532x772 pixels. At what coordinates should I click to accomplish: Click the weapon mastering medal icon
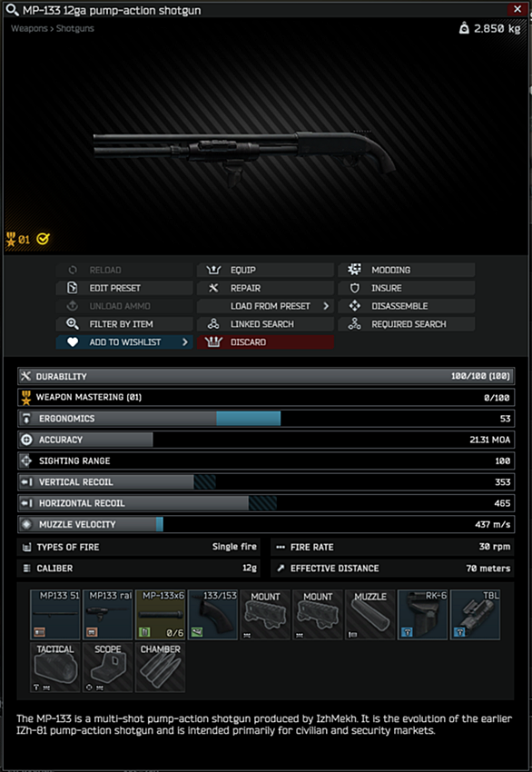point(10,240)
